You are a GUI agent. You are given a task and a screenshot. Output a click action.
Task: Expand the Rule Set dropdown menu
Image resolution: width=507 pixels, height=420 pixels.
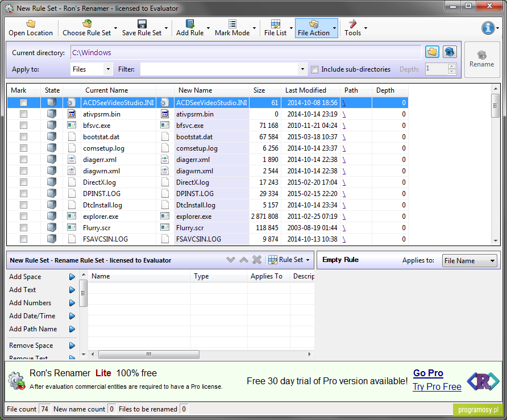(x=289, y=260)
